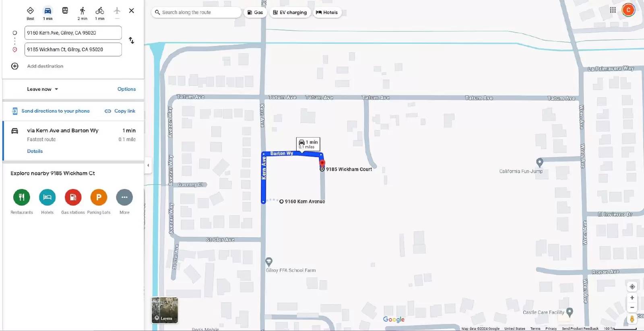Open the Privacy link
This screenshot has width=644, height=331.
point(551,329)
